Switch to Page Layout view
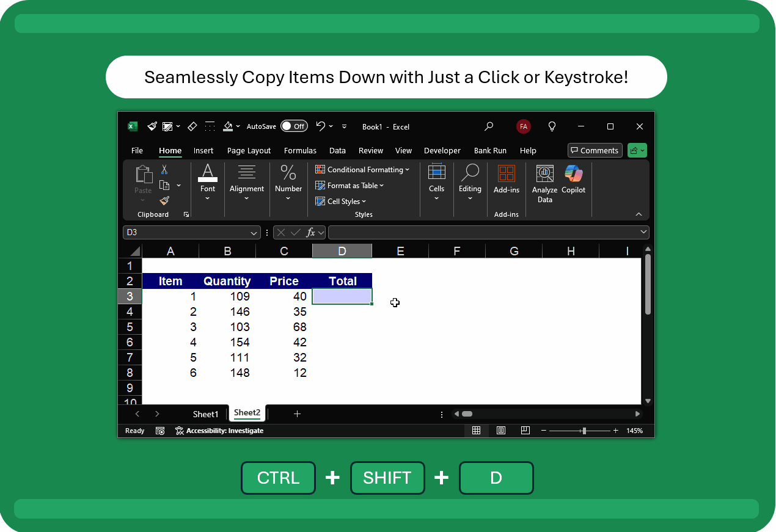 [501, 431]
